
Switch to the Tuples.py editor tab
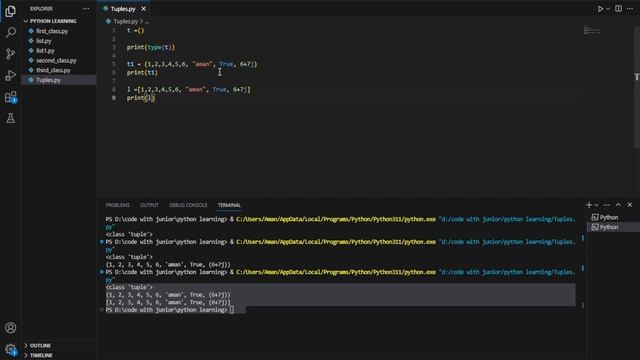click(x=123, y=9)
